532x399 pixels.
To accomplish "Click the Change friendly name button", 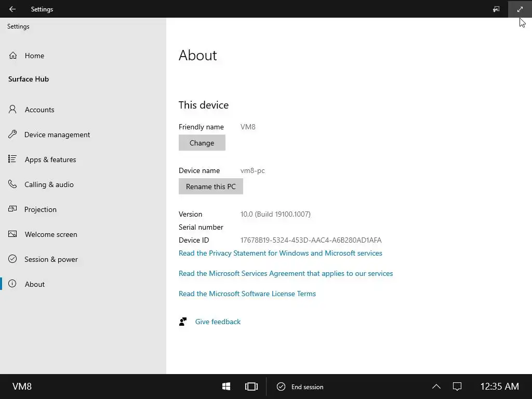I will 202,142.
